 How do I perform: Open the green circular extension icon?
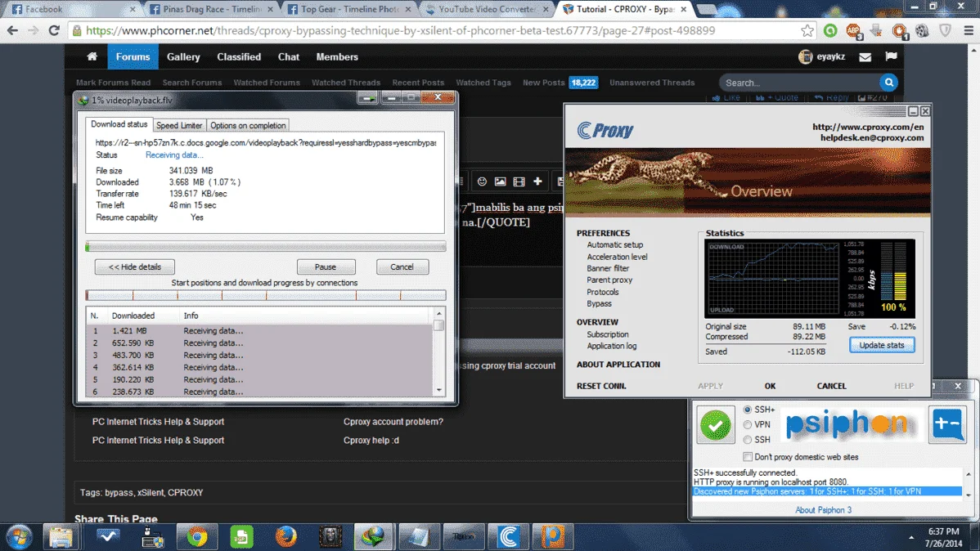[830, 30]
